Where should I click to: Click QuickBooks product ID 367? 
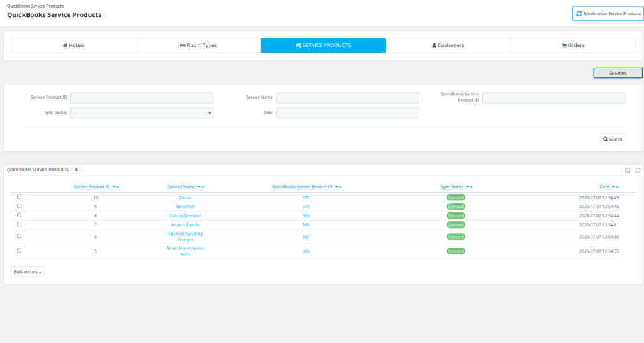tap(306, 237)
